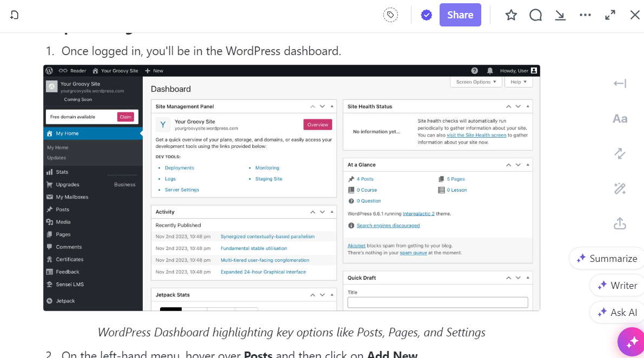Open comments via speech bubble icon

(535, 15)
